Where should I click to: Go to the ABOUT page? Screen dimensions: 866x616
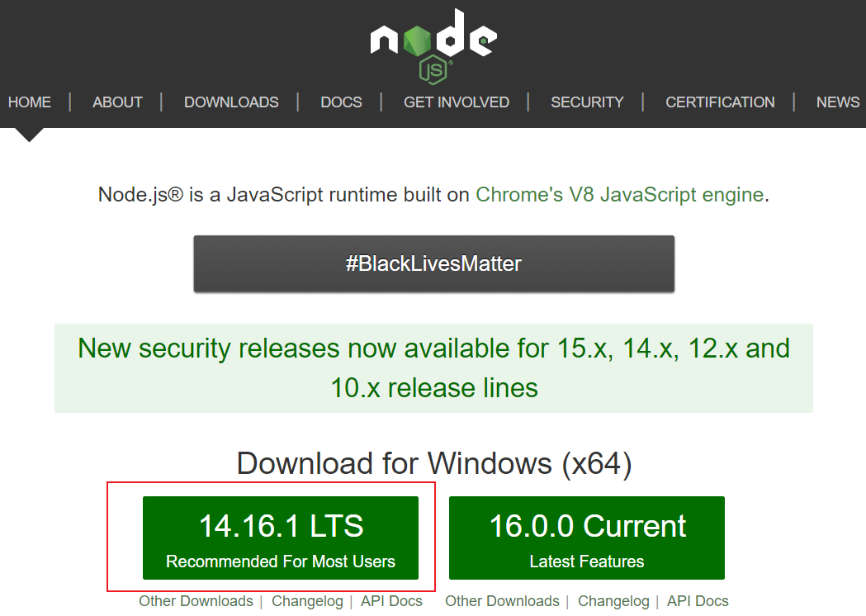117,102
